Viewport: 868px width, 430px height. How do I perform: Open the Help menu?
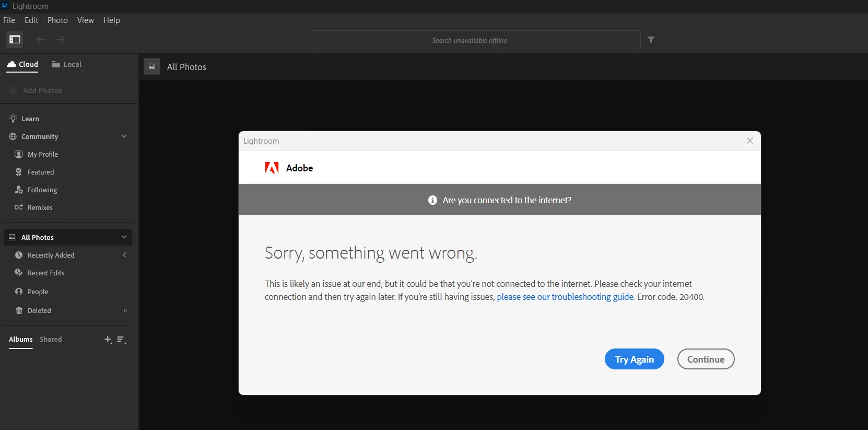click(x=112, y=20)
